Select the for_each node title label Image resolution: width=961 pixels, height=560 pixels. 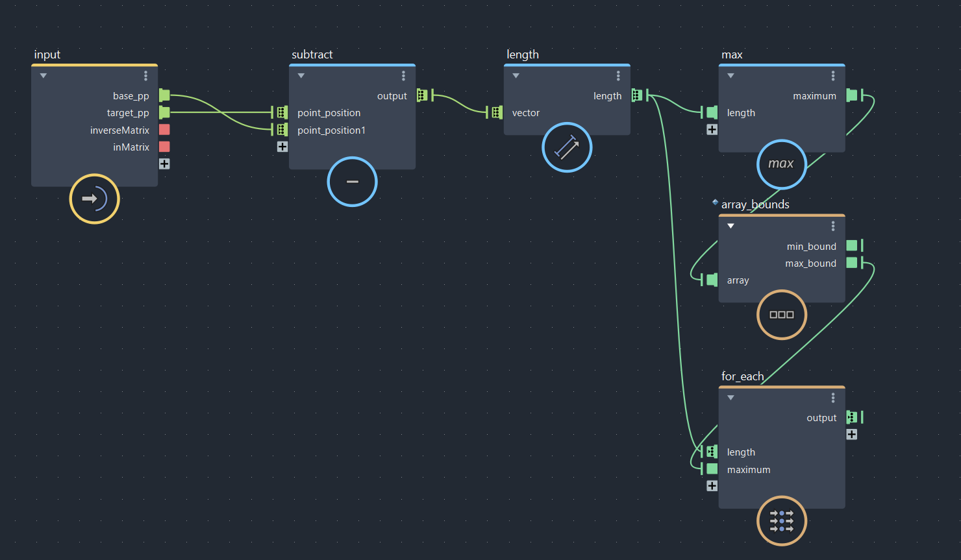(743, 376)
